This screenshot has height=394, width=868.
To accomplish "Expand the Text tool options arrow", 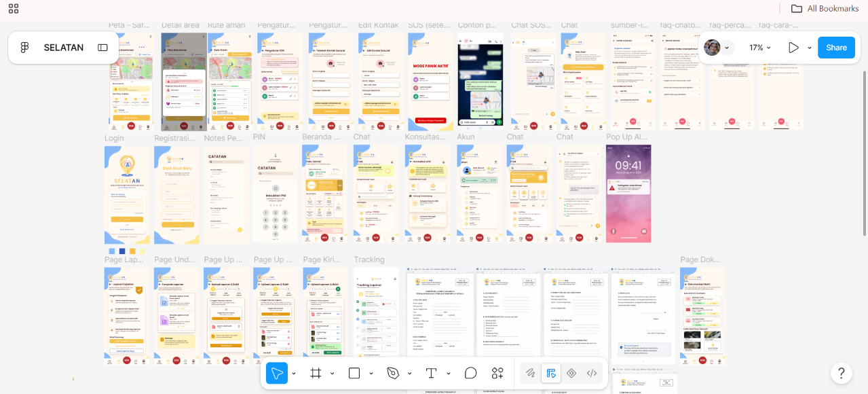I will click(448, 374).
